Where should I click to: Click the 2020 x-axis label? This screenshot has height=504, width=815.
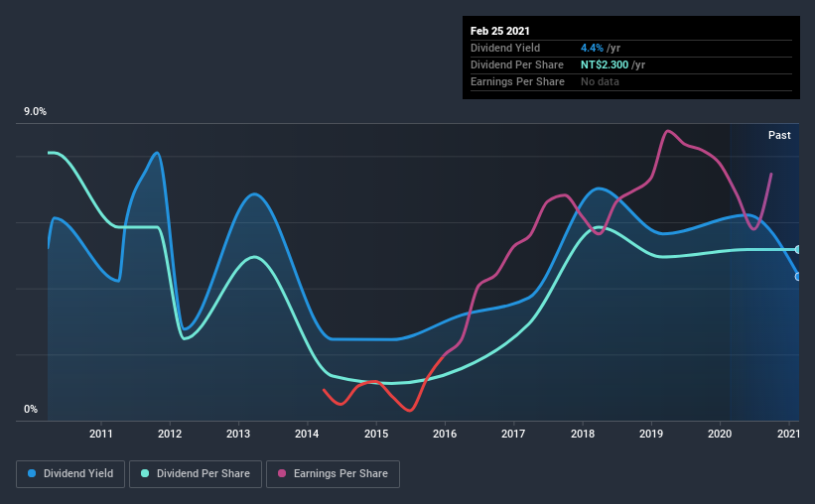(720, 434)
